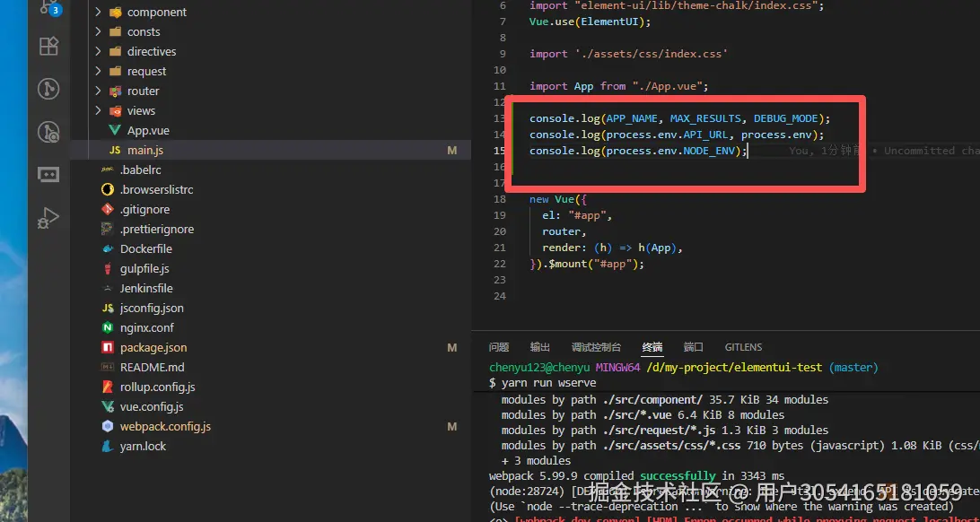
Task: Open the Extensions view in activity bar
Action: 48,47
